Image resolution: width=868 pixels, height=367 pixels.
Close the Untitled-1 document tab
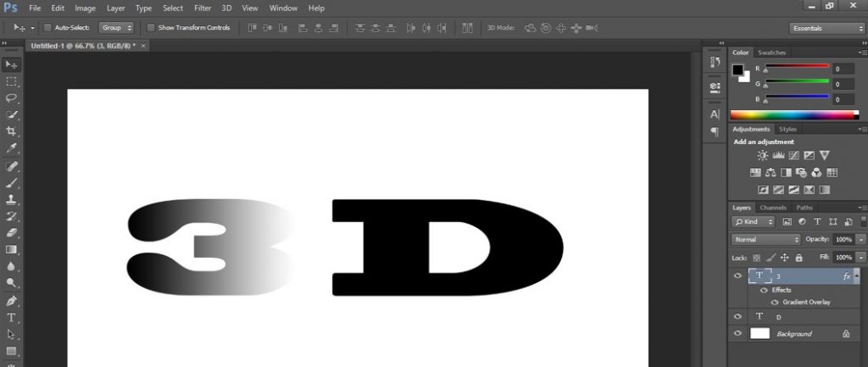coord(143,46)
